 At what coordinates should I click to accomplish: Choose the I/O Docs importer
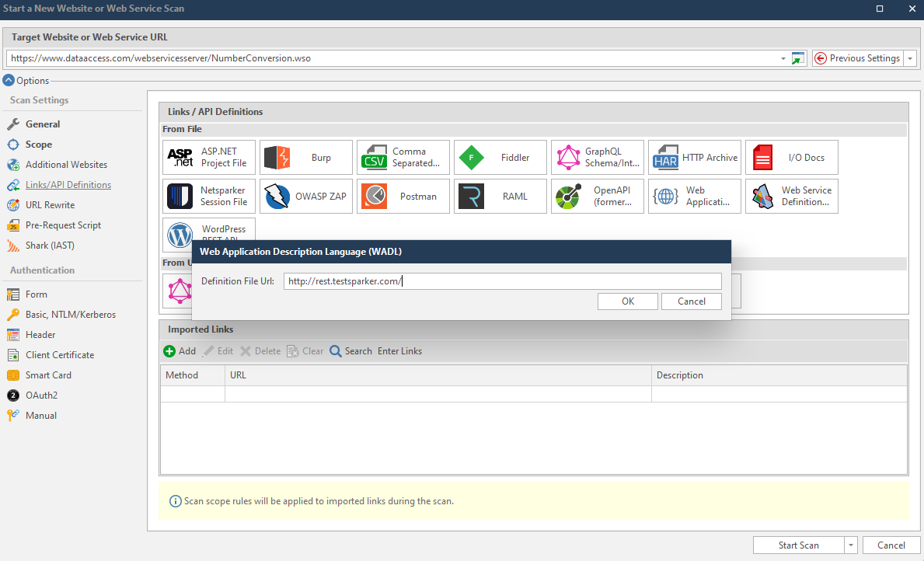tap(791, 157)
